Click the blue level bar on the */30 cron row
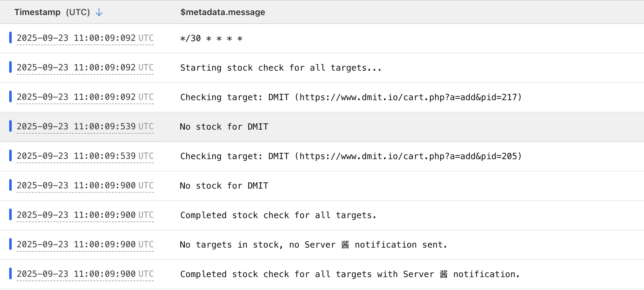 pos(10,37)
